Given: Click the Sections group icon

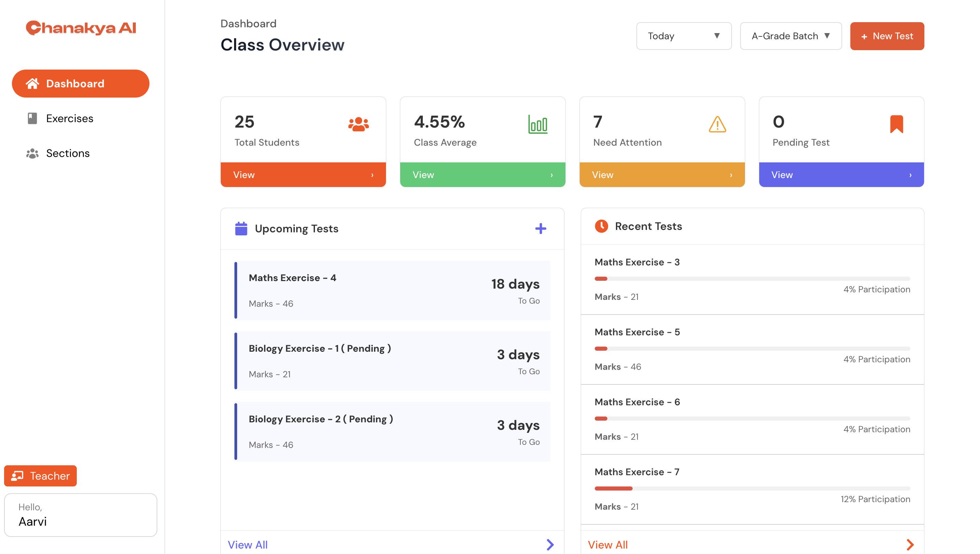Looking at the screenshot, I should (32, 154).
